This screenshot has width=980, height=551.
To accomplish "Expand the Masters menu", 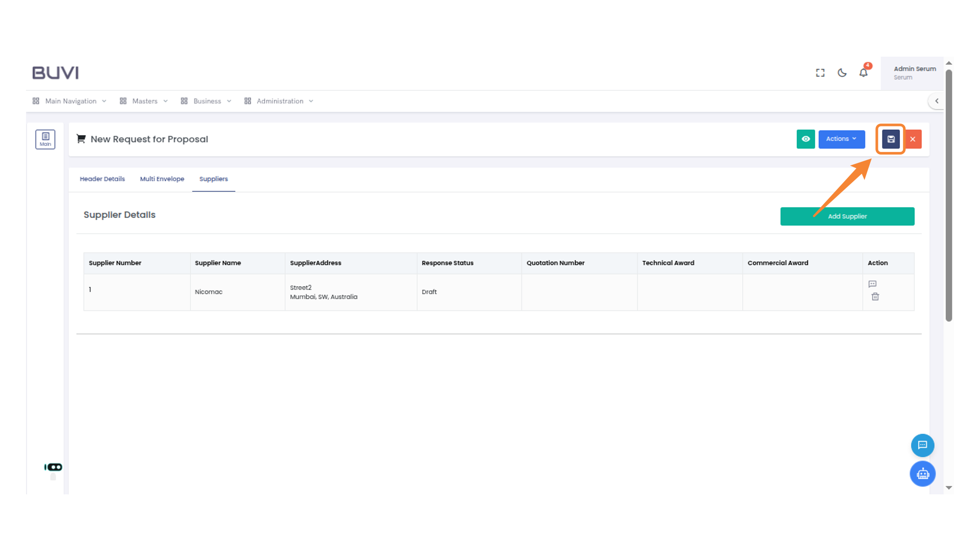I will [x=144, y=101].
